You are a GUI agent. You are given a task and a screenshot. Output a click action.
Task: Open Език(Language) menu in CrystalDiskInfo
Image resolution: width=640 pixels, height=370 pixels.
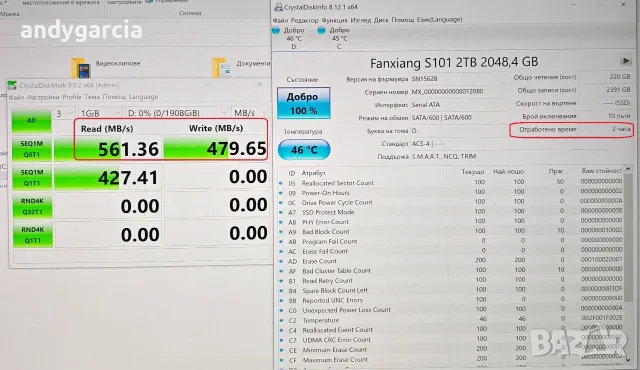click(439, 20)
